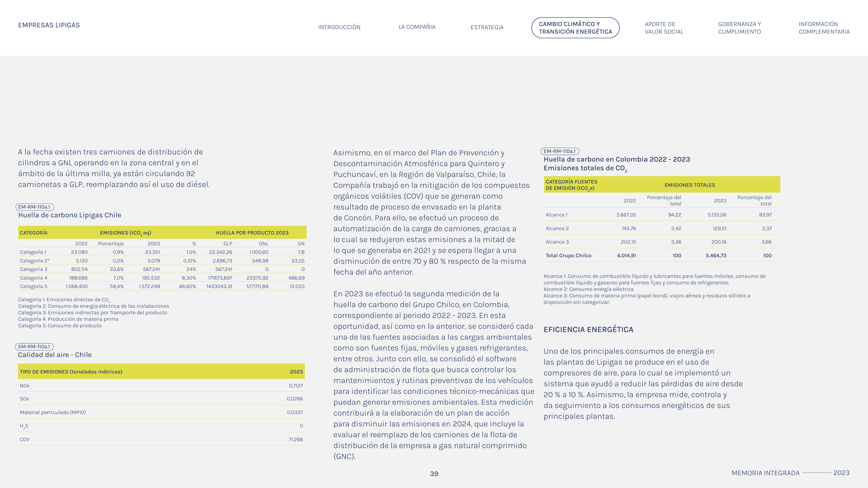Image resolution: width=868 pixels, height=488 pixels.
Task: Select heading 'Huella de carbono Lipigas Chile'
Action: click(x=69, y=215)
